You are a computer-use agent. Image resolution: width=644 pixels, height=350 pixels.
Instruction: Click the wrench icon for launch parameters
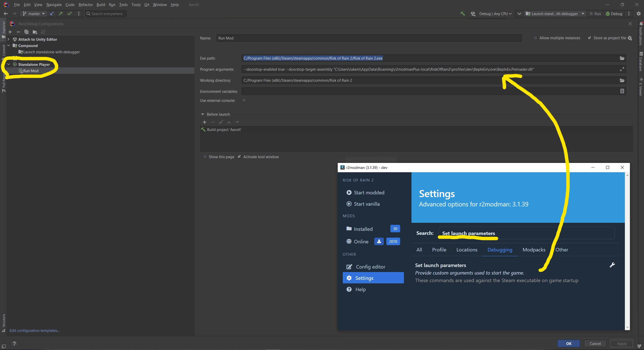(x=612, y=265)
